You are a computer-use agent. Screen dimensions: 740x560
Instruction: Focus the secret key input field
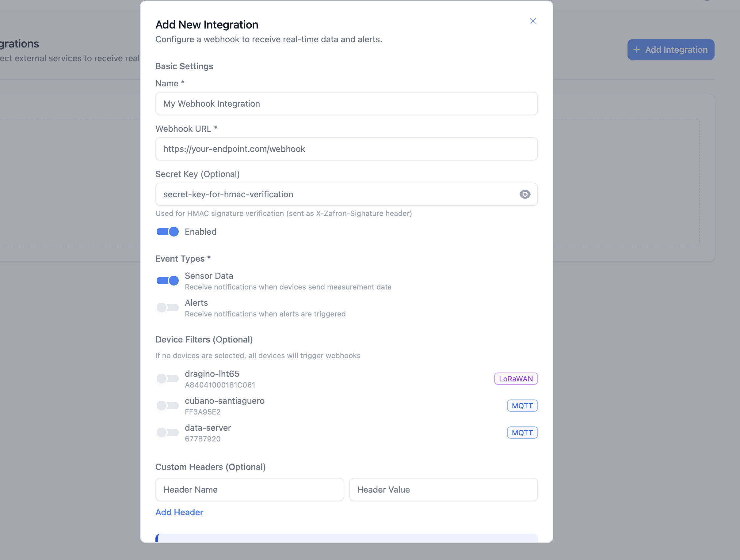point(334,194)
